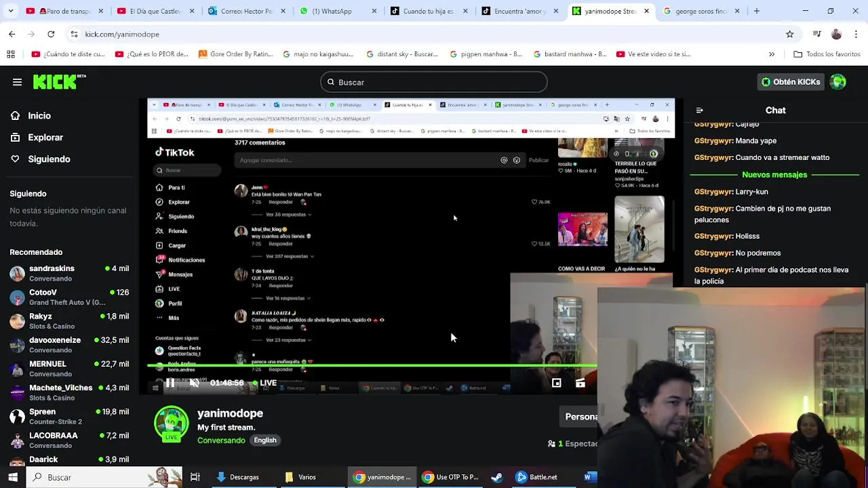The width and height of the screenshot is (868, 488).
Task: Bookmark page with star icon
Action: click(789, 34)
